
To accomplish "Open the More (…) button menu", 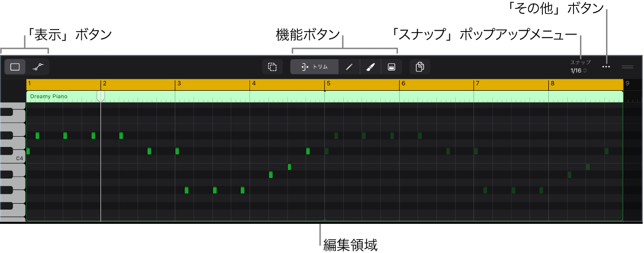I will 607,67.
